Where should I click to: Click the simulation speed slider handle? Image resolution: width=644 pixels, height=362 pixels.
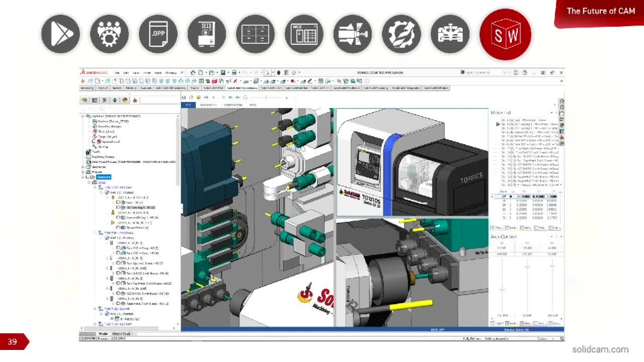[266, 98]
